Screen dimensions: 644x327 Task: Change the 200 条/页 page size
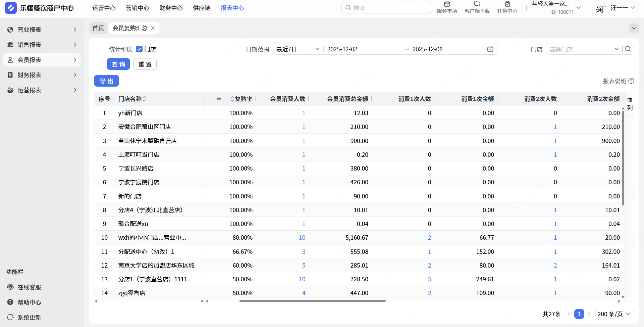[x=614, y=314]
